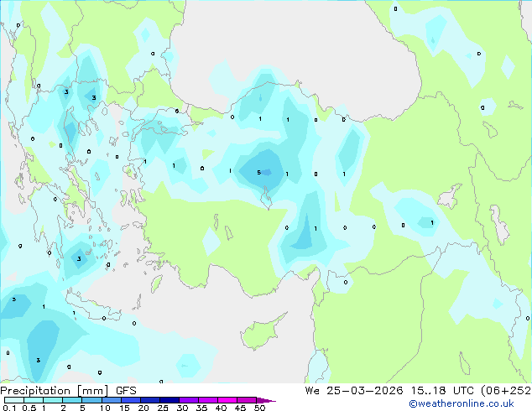
Task: Open the weatheronline.co.uk copyright link
Action: (x=462, y=403)
